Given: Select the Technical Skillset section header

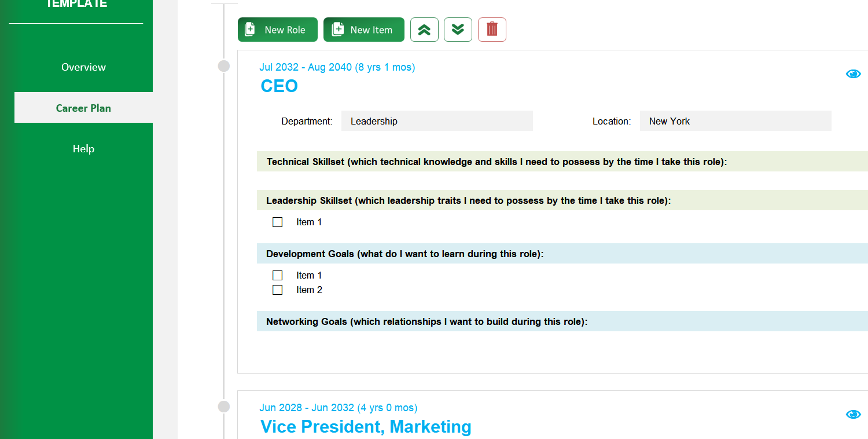Looking at the screenshot, I should 496,162.
